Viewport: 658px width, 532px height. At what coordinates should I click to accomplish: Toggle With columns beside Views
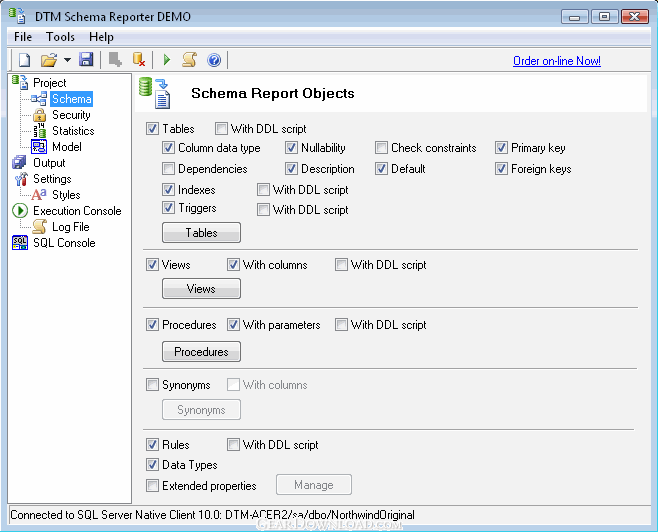pyautogui.click(x=233, y=265)
